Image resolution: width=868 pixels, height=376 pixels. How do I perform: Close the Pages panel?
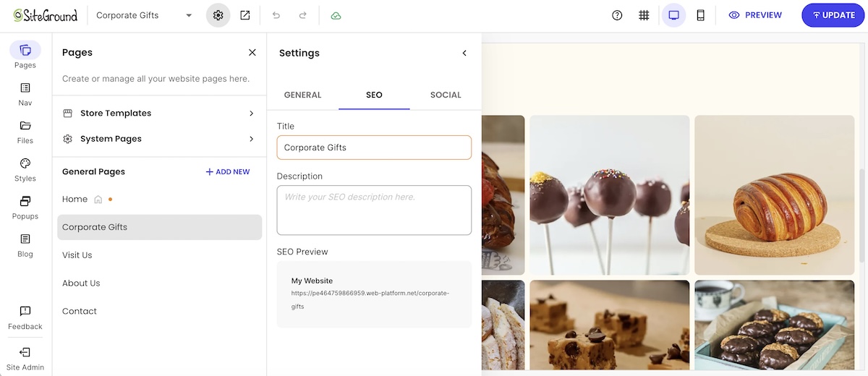coord(252,52)
